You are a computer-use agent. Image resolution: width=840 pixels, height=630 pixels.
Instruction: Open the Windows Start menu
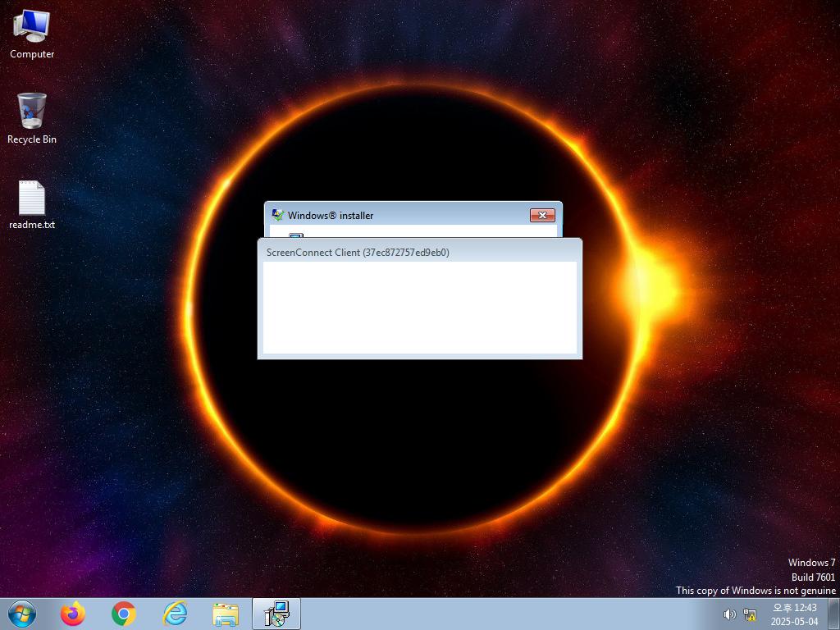point(22,614)
